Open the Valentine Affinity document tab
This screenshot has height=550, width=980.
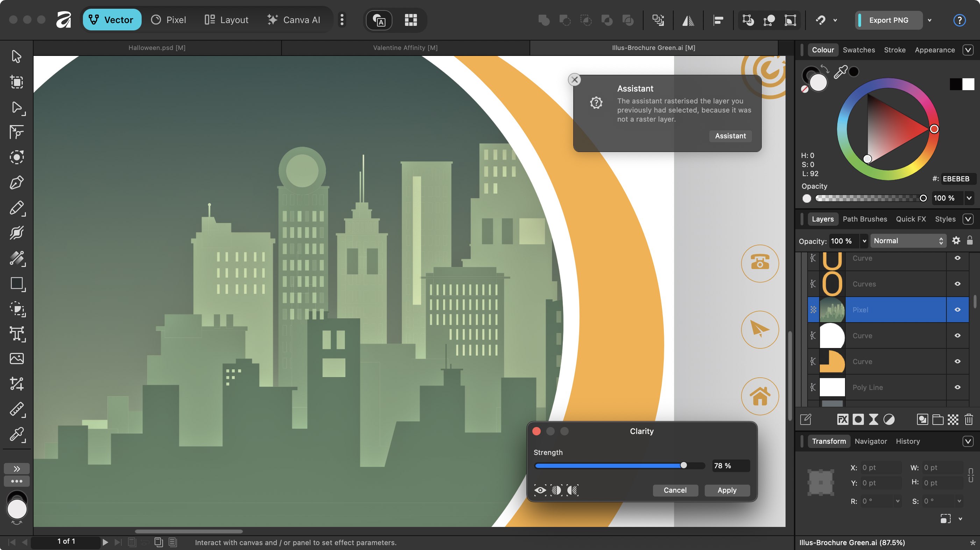[405, 48]
